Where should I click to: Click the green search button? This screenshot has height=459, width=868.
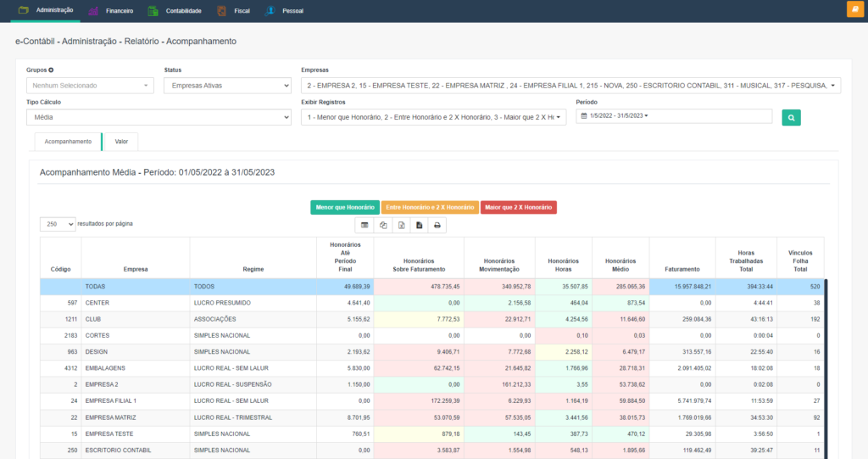pos(791,118)
